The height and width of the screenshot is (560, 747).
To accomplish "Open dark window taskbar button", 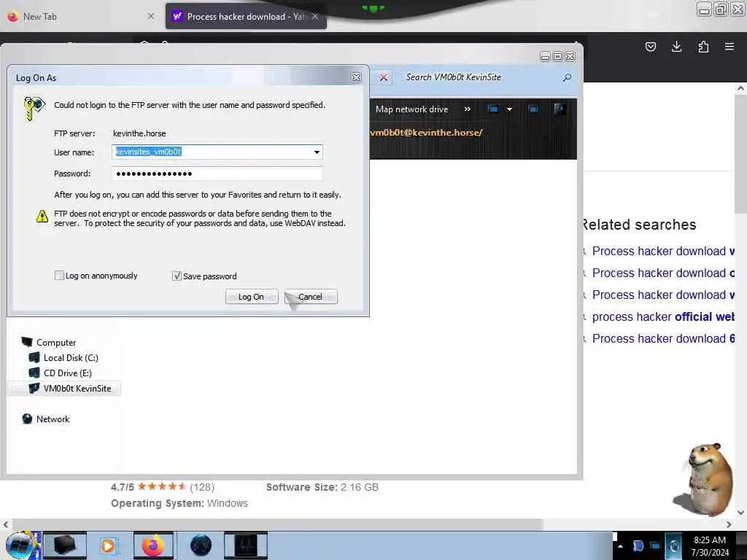I will 246,545.
